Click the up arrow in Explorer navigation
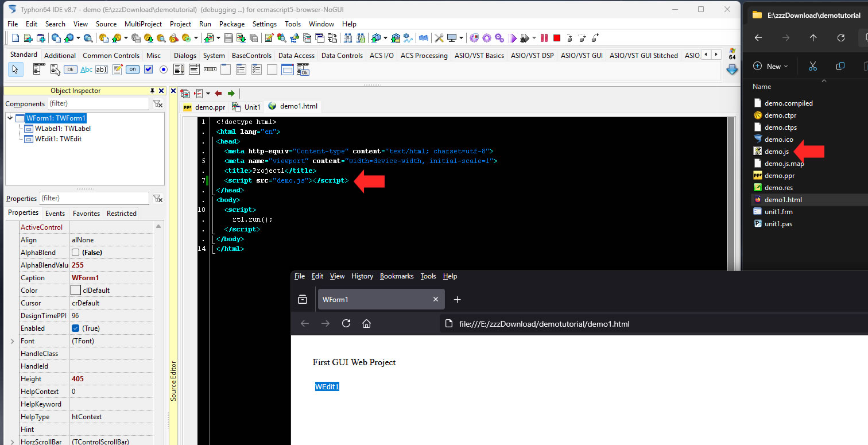Screen dimensions: 868x445 (813, 38)
